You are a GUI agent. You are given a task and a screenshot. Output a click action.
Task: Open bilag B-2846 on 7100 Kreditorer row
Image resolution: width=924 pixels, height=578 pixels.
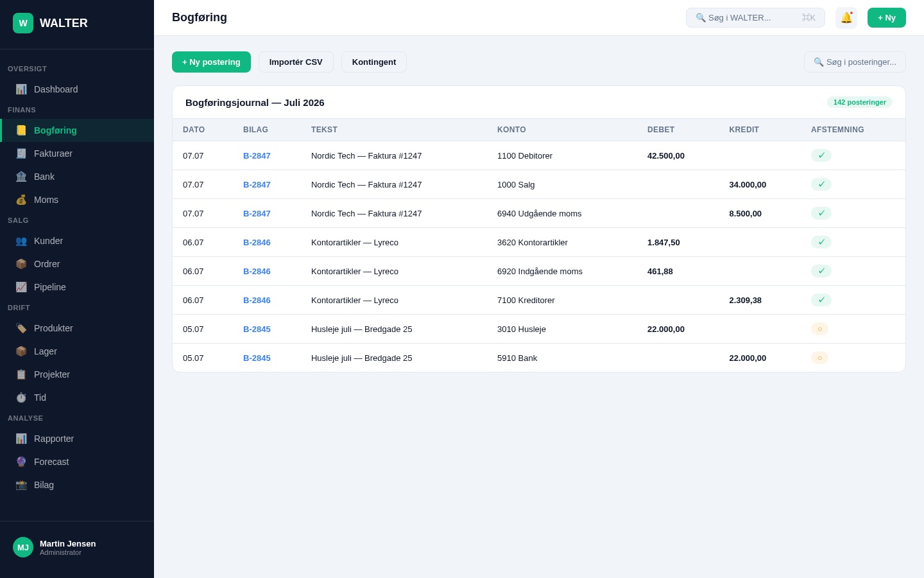(257, 300)
